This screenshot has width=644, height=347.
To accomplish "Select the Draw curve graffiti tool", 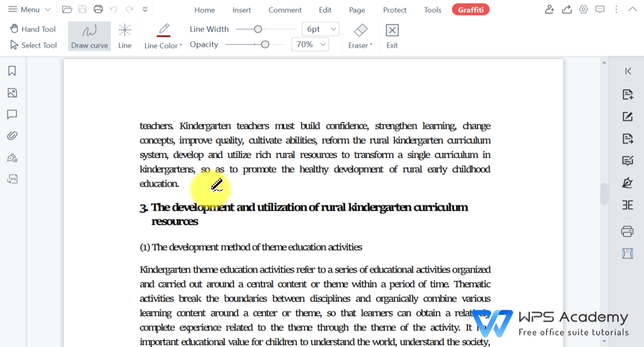I will 89,36.
